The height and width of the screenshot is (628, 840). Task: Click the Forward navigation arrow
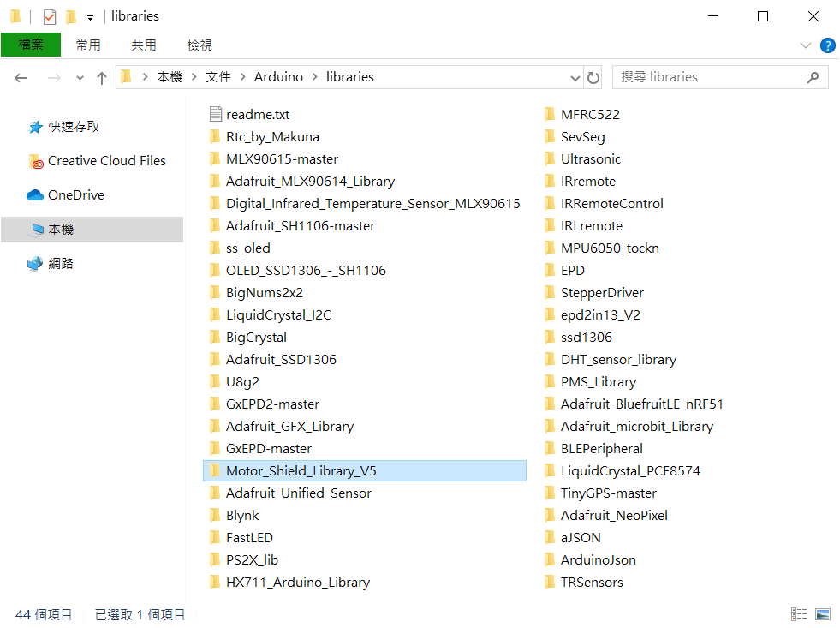pyautogui.click(x=54, y=78)
